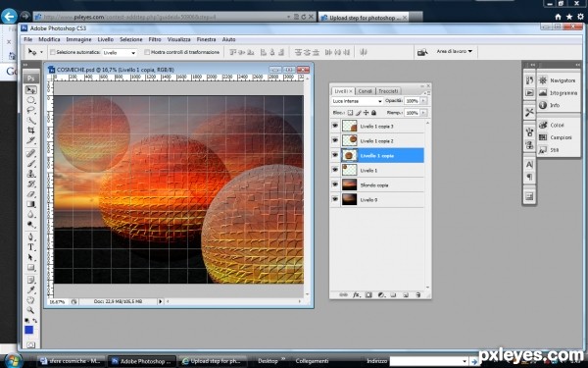The width and height of the screenshot is (588, 368).
Task: Hide the Livello 1 layer
Action: click(335, 170)
